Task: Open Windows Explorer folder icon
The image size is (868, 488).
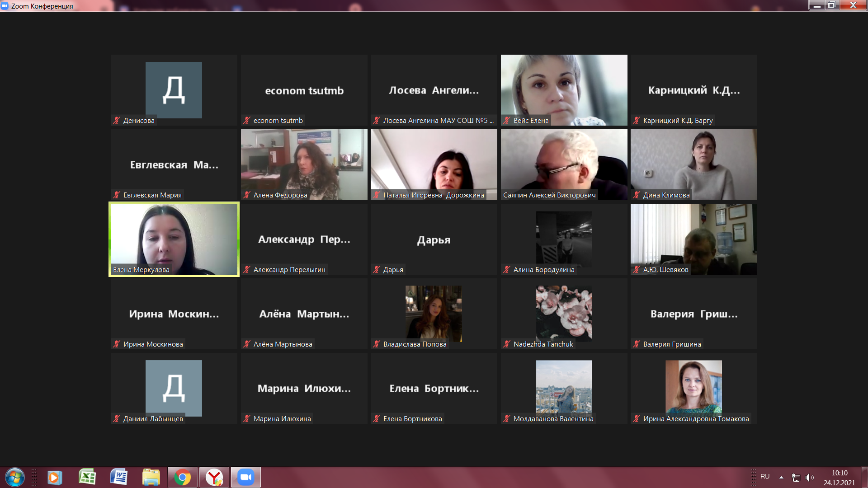Action: tap(151, 477)
